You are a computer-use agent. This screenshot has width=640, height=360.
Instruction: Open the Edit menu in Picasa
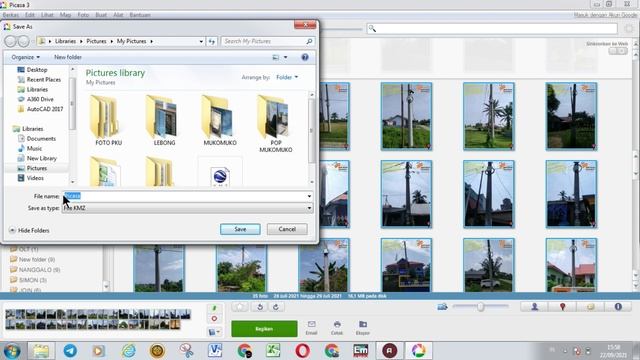coord(30,15)
